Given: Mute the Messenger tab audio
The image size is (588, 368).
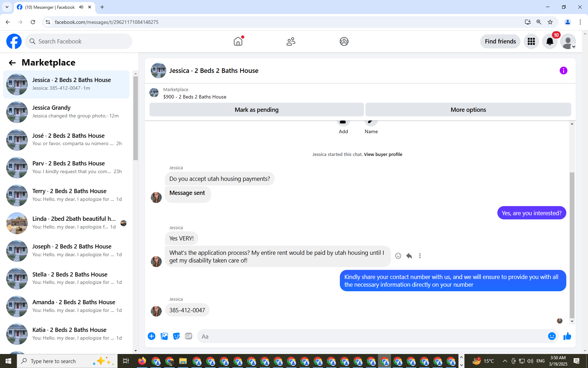Looking at the screenshot, I should click(x=81, y=7).
